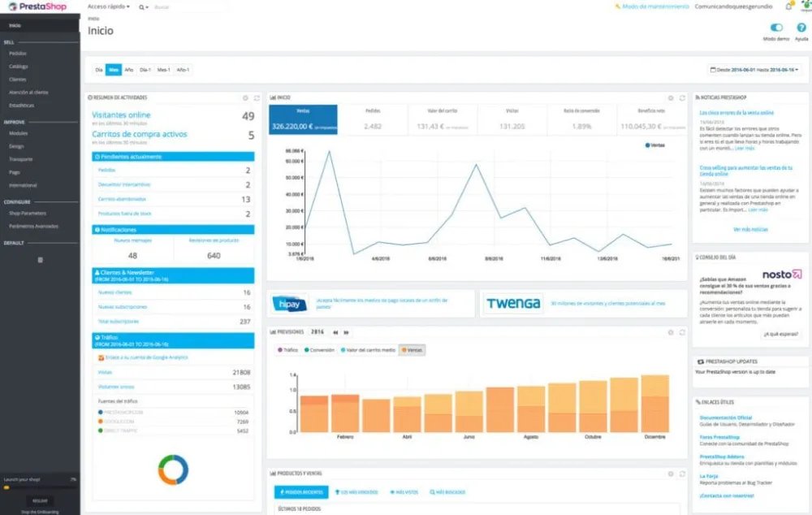Open Más buscados tab
The image size is (812, 515).
[447, 492]
